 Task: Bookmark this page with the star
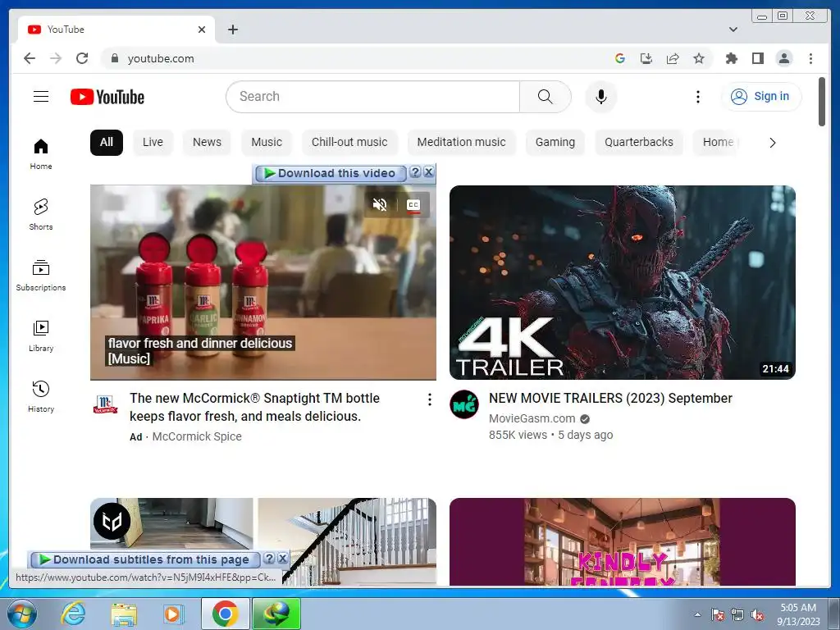click(x=699, y=58)
